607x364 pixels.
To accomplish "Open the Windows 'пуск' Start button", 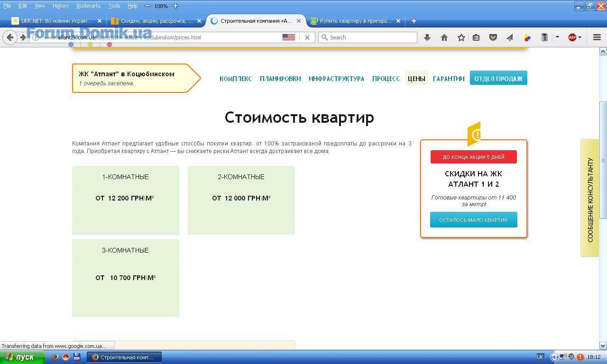I will pos(22,357).
